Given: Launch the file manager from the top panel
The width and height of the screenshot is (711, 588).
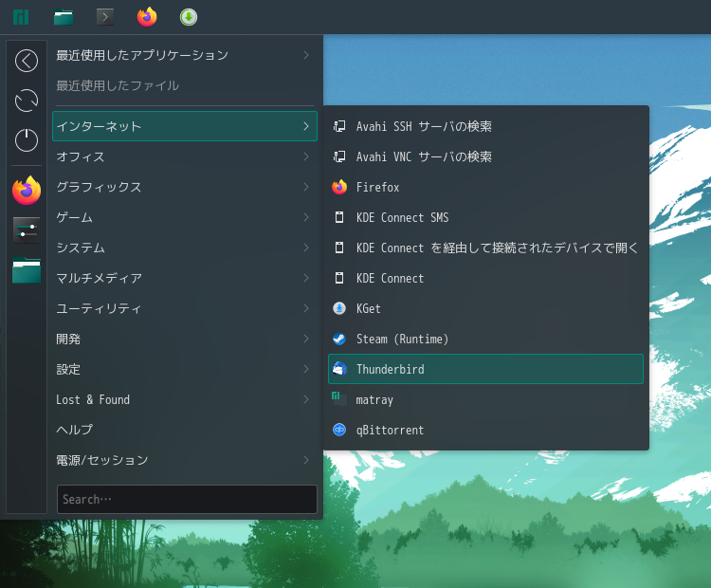Looking at the screenshot, I should point(64,17).
